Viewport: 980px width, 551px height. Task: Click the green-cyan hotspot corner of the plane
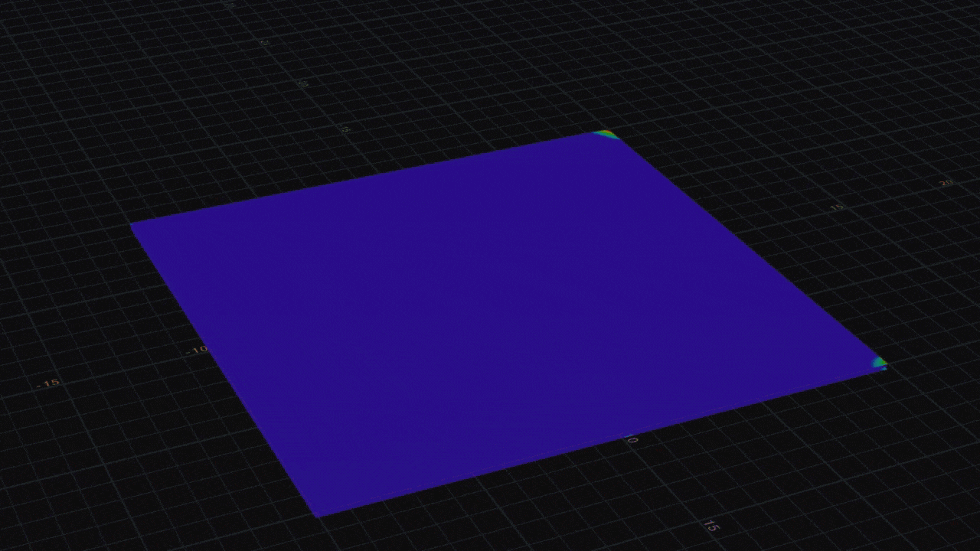point(880,362)
